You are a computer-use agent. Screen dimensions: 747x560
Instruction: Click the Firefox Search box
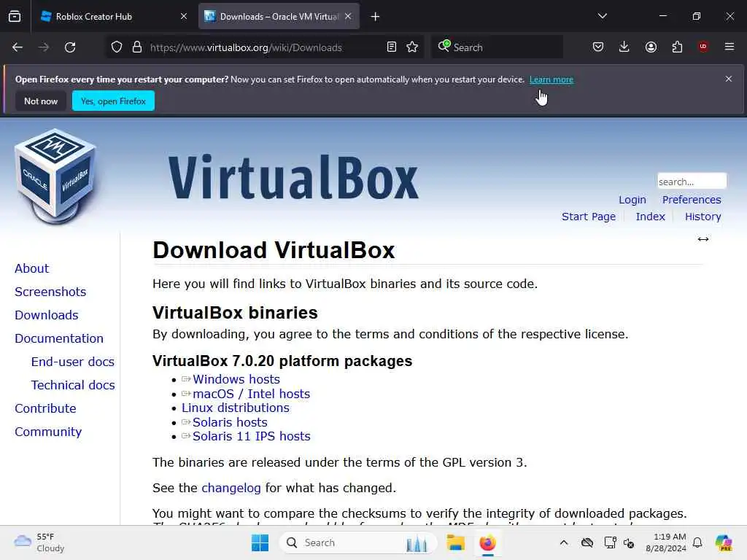pos(498,47)
